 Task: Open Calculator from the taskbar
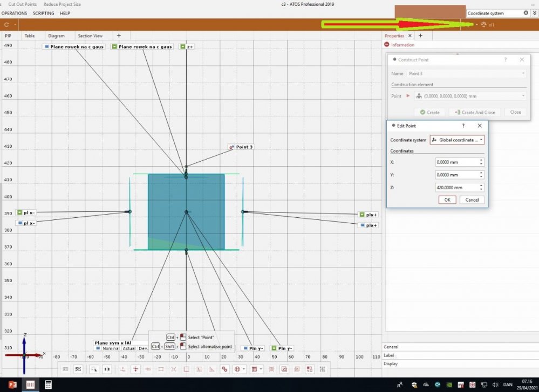(x=48, y=384)
